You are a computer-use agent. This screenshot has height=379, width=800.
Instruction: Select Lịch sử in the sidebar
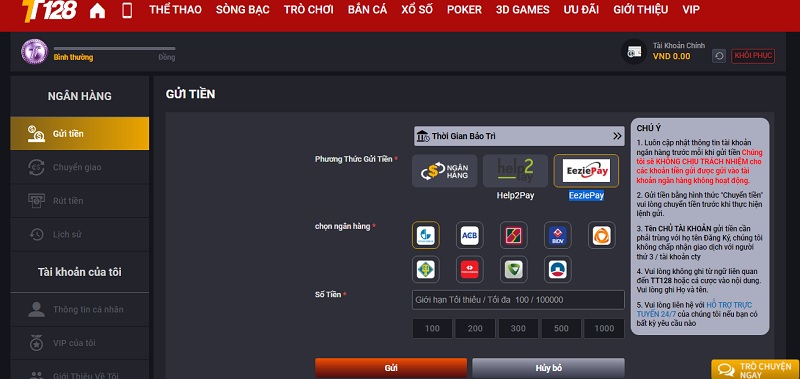coord(80,235)
